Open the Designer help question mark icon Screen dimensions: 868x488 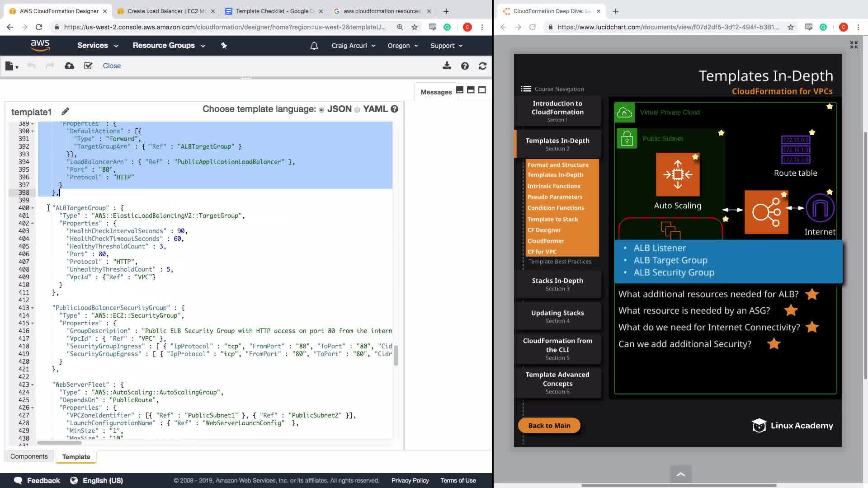click(x=465, y=66)
